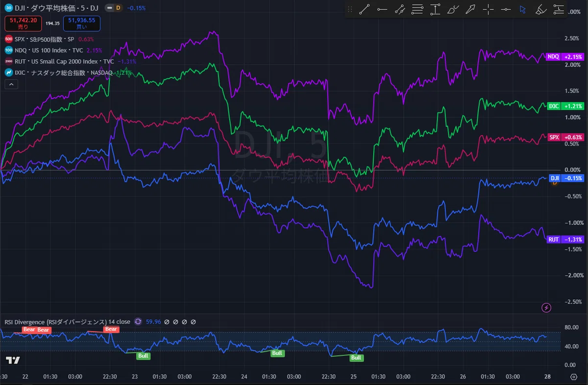588x385 pixels.
Task: Click the RUT 2000 logo icon
Action: [9, 61]
